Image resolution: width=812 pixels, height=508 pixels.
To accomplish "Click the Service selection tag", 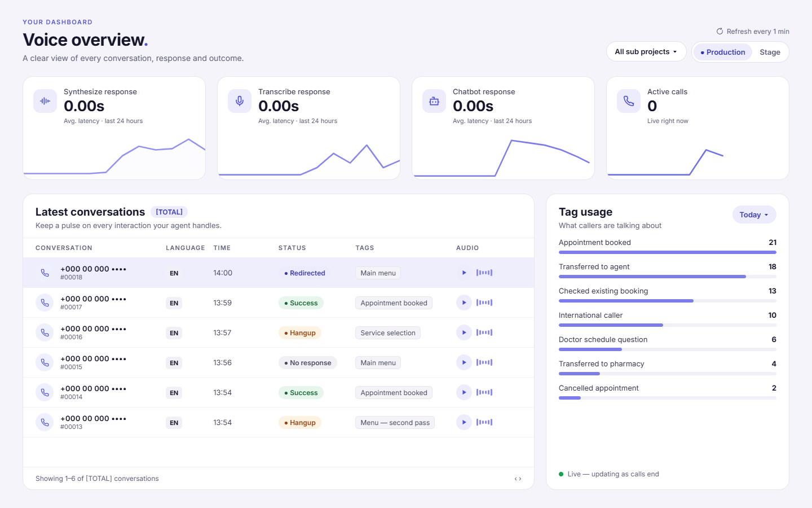I will click(388, 333).
